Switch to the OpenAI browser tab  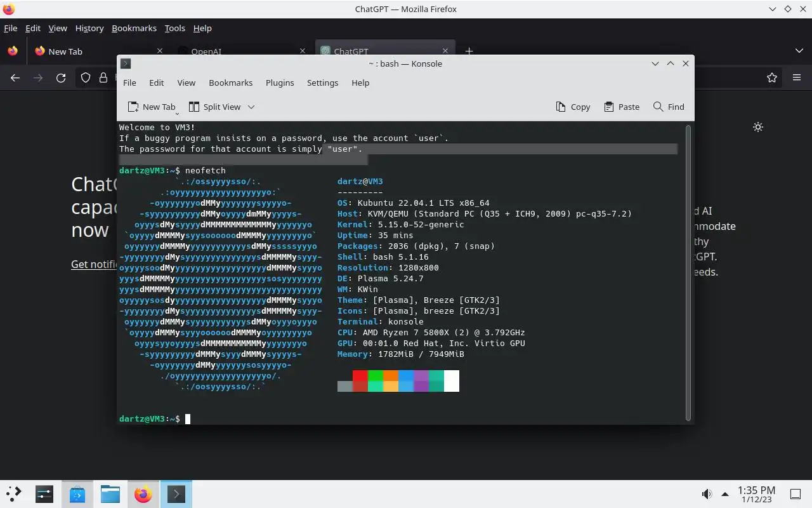tap(241, 51)
